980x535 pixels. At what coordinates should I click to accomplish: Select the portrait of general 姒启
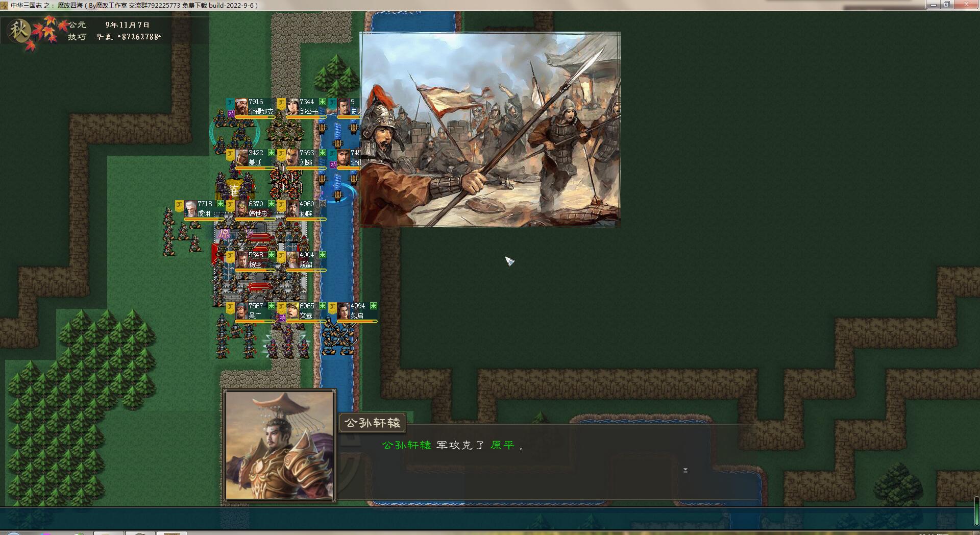pyautogui.click(x=344, y=311)
